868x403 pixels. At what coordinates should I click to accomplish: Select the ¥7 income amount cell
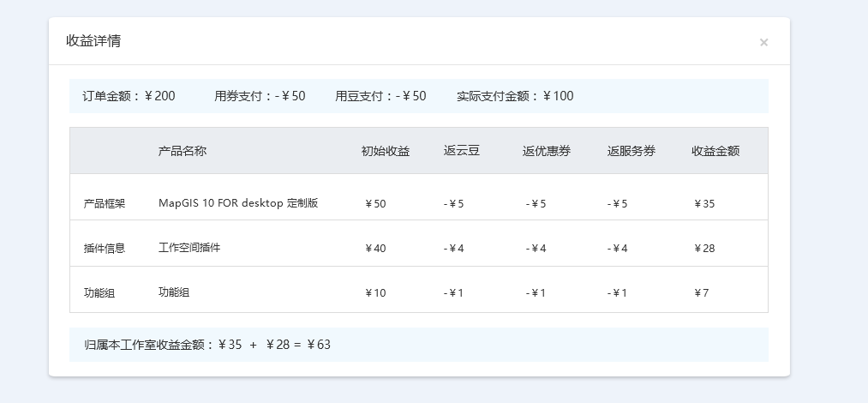(702, 293)
